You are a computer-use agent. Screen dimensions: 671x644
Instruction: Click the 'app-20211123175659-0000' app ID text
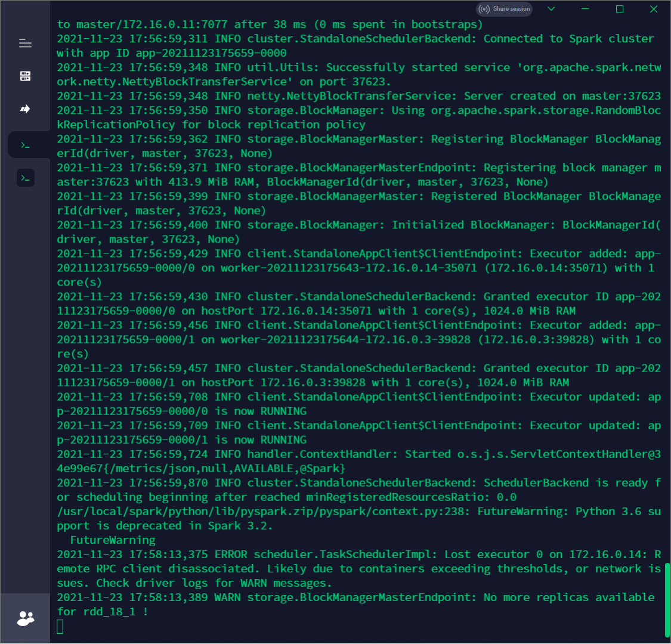(211, 53)
